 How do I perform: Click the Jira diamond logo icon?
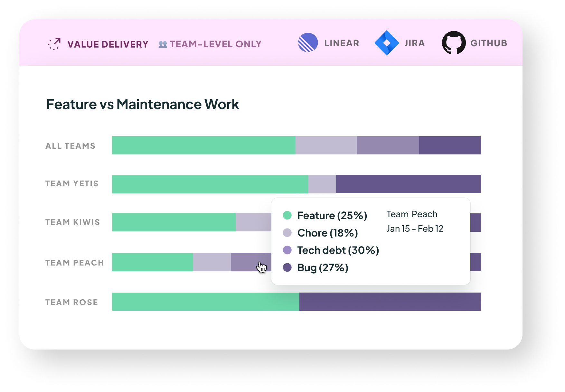pos(387,43)
